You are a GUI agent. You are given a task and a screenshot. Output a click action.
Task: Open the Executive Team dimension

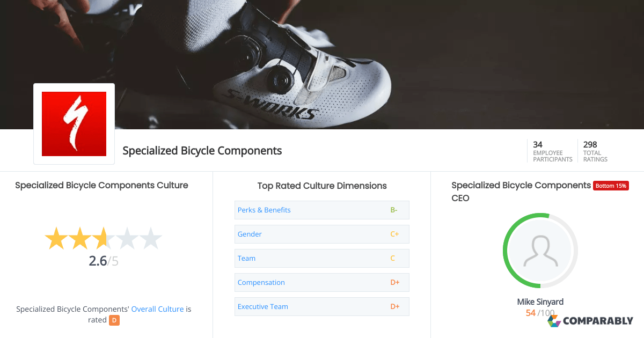tap(263, 306)
